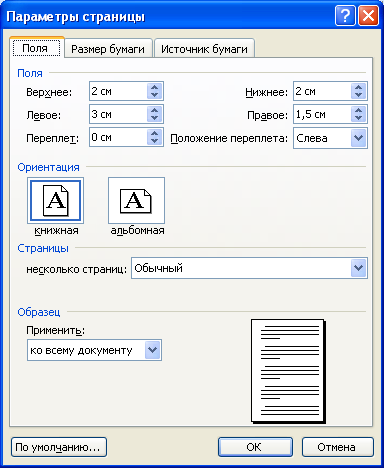Click the Правое margin input field

click(322, 114)
